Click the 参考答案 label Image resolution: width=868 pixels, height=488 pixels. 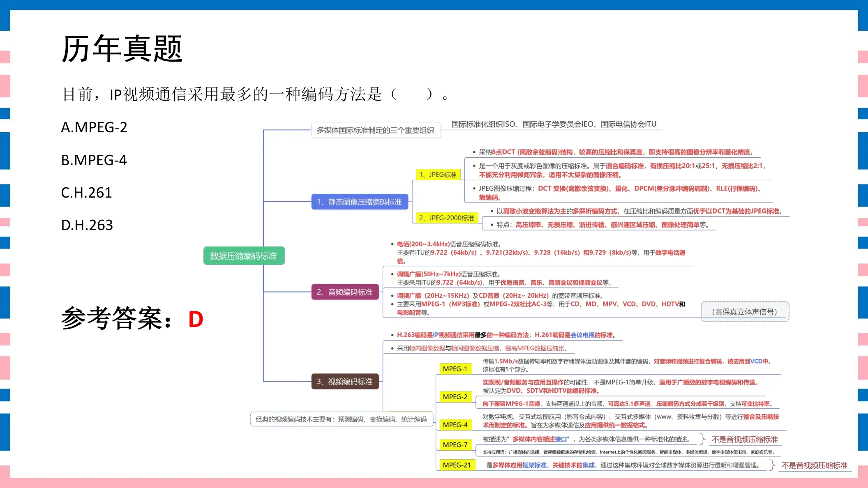point(116,318)
